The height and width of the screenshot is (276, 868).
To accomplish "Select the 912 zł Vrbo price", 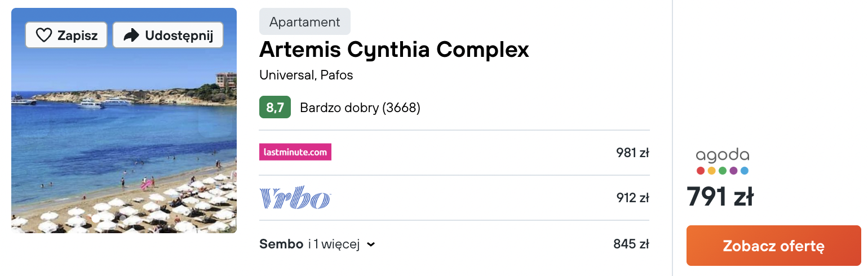I will click(x=633, y=198).
